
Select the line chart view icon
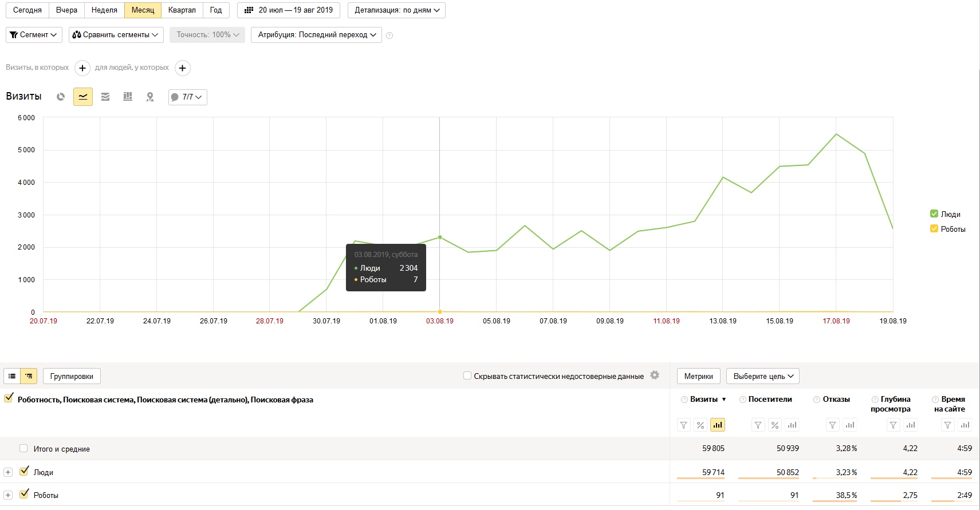(83, 97)
